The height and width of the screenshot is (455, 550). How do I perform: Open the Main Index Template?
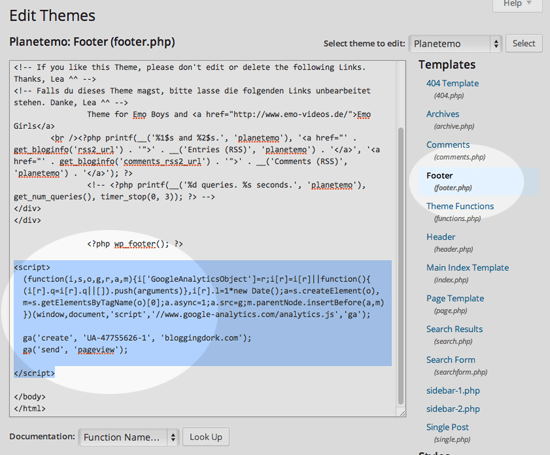468,268
